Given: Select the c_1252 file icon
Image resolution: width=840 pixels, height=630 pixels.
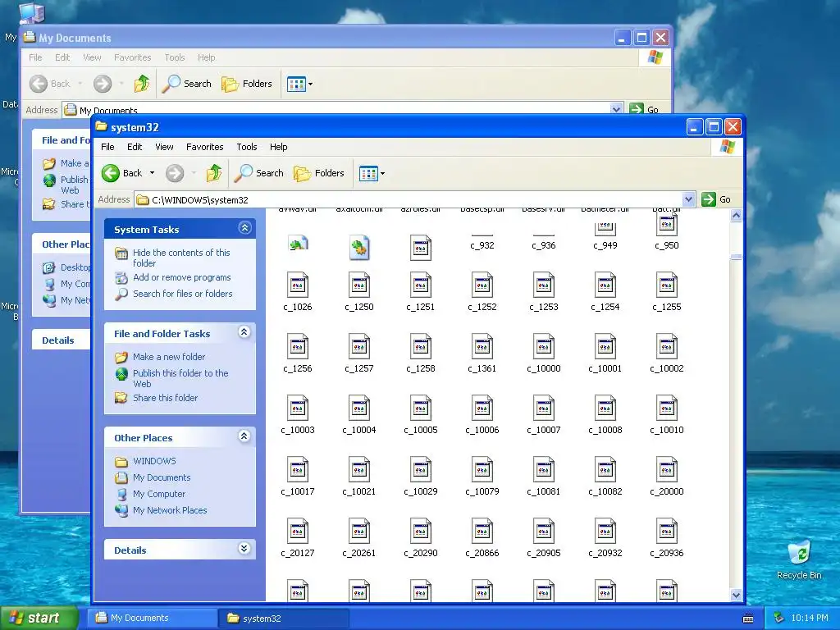Looking at the screenshot, I should [x=482, y=285].
